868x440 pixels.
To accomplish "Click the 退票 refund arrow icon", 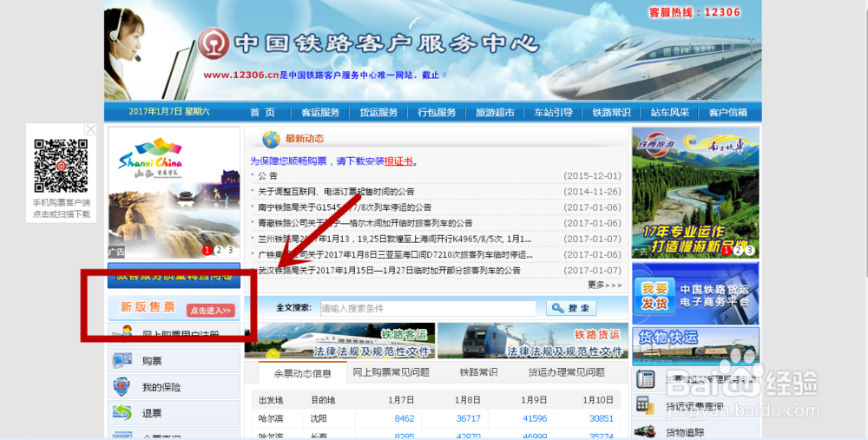I will pos(122,412).
